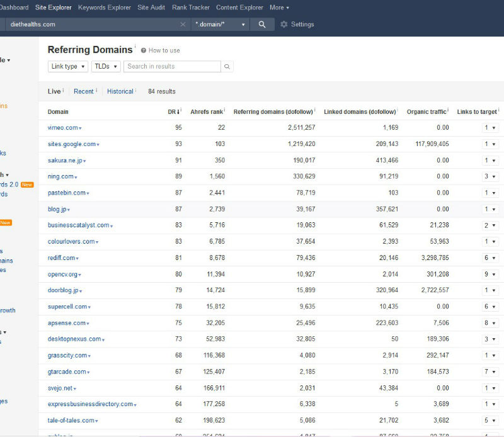The width and height of the screenshot is (504, 437).
Task: Open the Link type filter dropdown
Action: (x=67, y=67)
